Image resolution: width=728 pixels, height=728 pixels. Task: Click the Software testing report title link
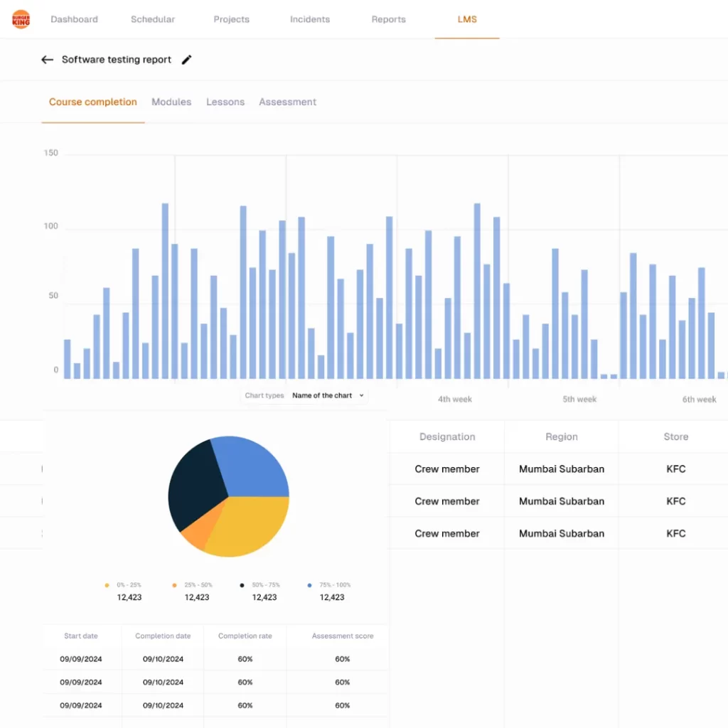(116, 60)
